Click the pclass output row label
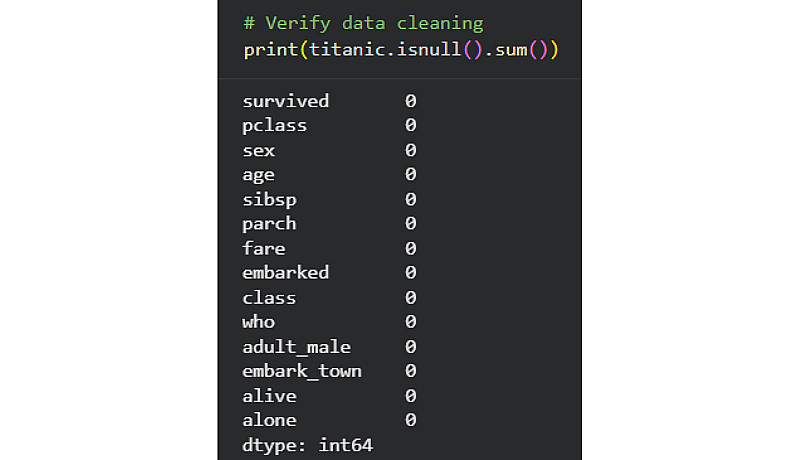 pos(274,126)
